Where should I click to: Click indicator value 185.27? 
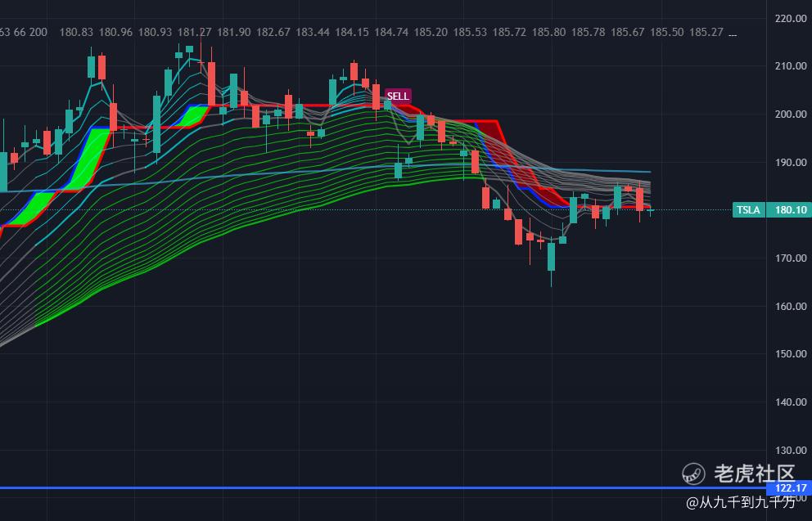coord(706,32)
